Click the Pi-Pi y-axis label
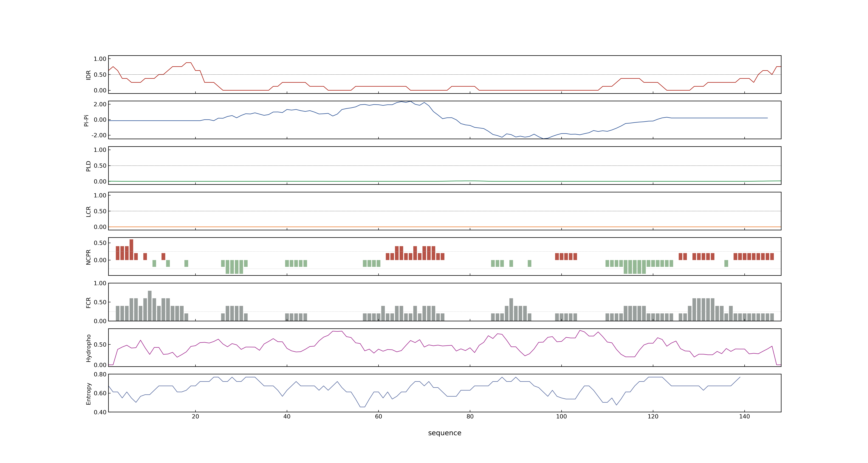Image resolution: width=868 pixels, height=463 pixels. coord(86,120)
